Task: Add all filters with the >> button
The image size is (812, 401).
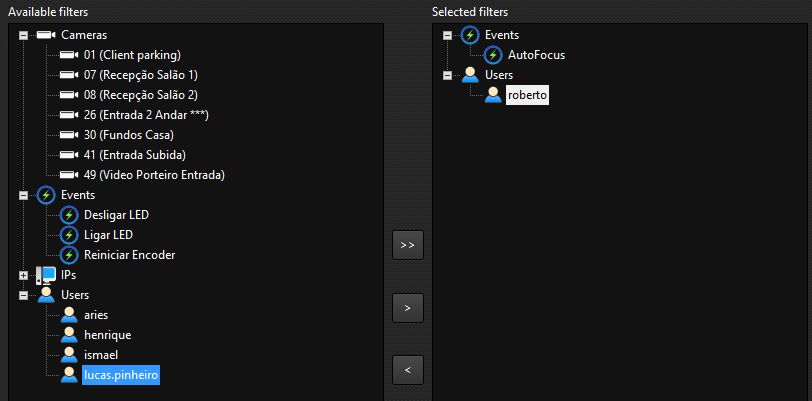Action: pyautogui.click(x=408, y=245)
